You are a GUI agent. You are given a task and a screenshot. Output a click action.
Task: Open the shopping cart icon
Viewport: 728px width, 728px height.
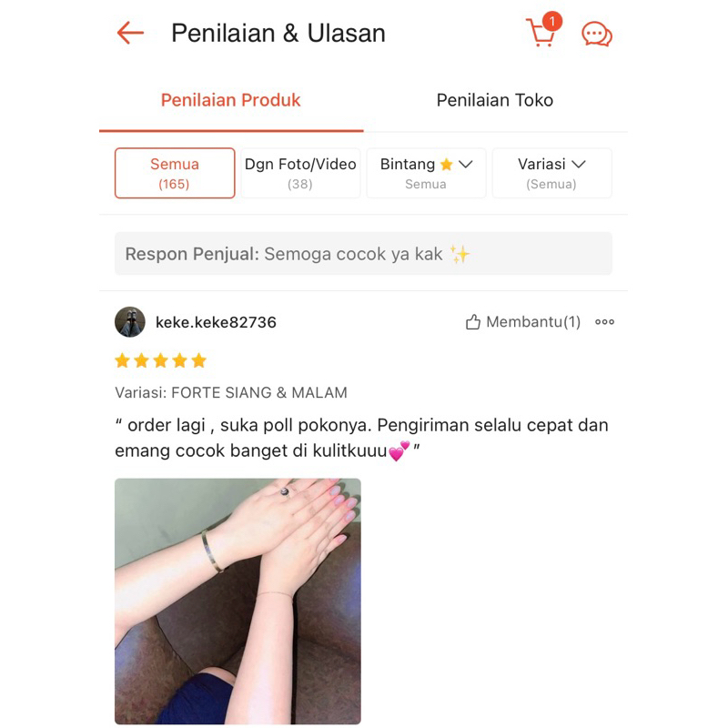(541, 34)
